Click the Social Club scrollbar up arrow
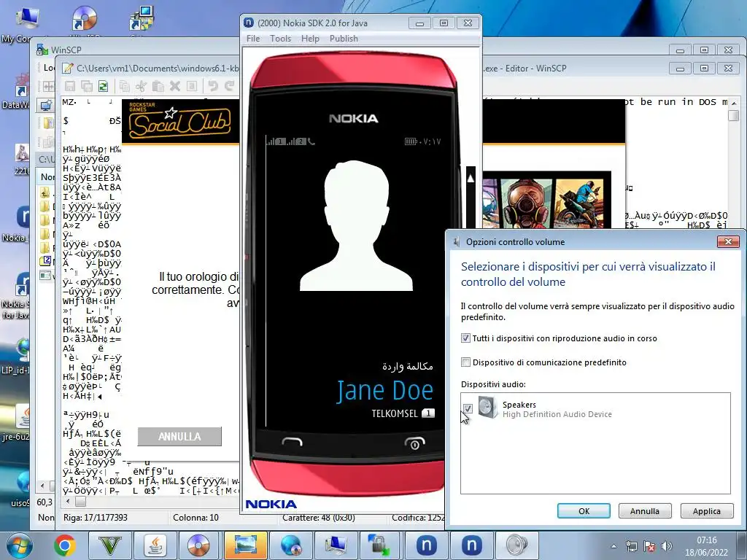The height and width of the screenshot is (560, 747). [x=471, y=178]
